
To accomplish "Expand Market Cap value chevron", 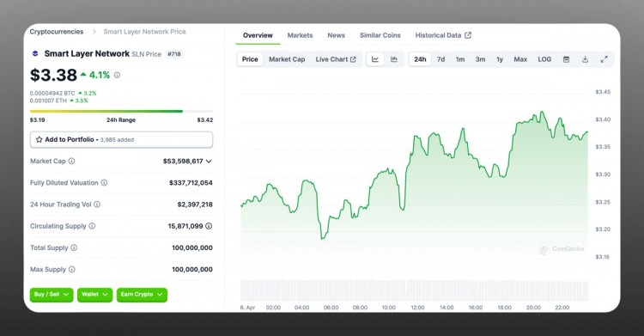I will (209, 162).
